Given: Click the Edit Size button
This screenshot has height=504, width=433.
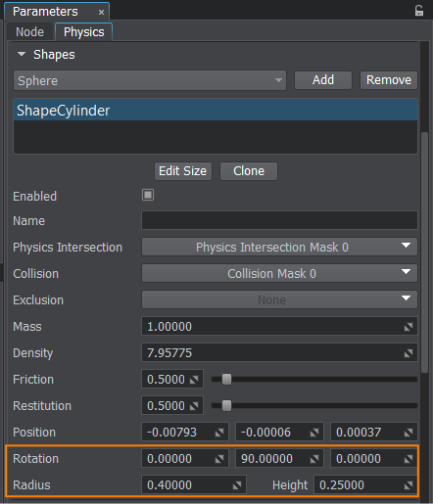Looking at the screenshot, I should pyautogui.click(x=183, y=171).
